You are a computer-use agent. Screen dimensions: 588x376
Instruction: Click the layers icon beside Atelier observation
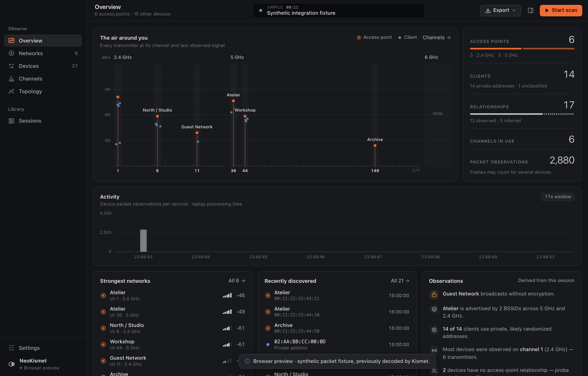pyautogui.click(x=434, y=309)
